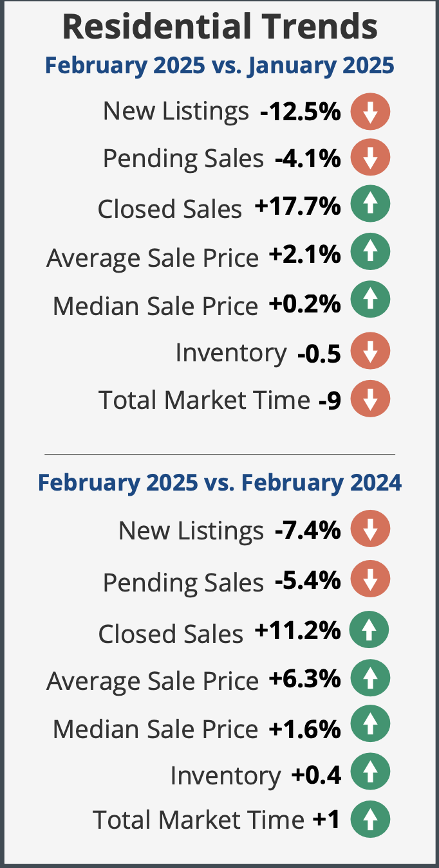Click the green up arrow next to Total Market Time +1
Screen dimensions: 439x868
click(x=370, y=818)
